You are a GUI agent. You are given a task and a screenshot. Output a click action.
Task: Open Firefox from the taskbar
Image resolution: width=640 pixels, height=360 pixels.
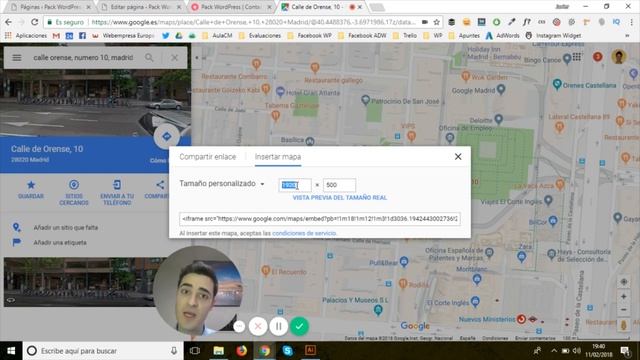click(242, 351)
